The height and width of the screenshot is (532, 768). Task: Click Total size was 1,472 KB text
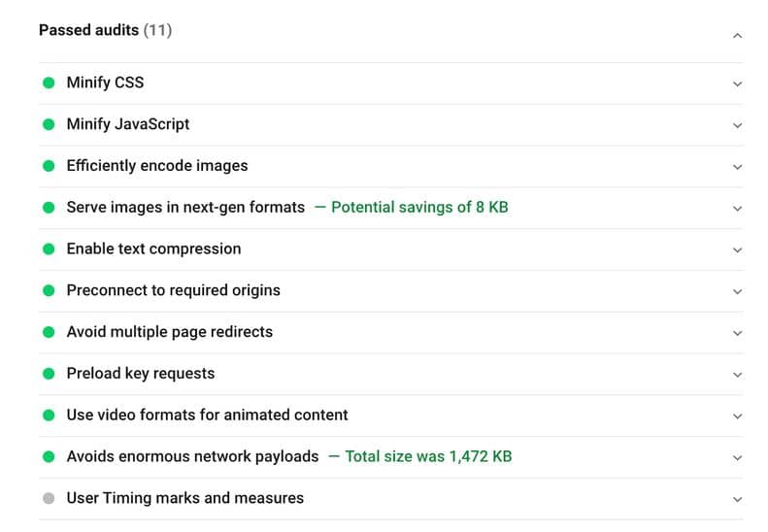pos(428,456)
